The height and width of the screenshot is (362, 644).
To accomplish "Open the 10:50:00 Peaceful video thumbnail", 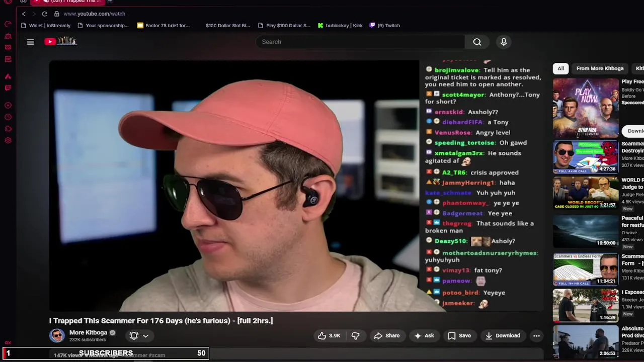I will click(x=586, y=231).
